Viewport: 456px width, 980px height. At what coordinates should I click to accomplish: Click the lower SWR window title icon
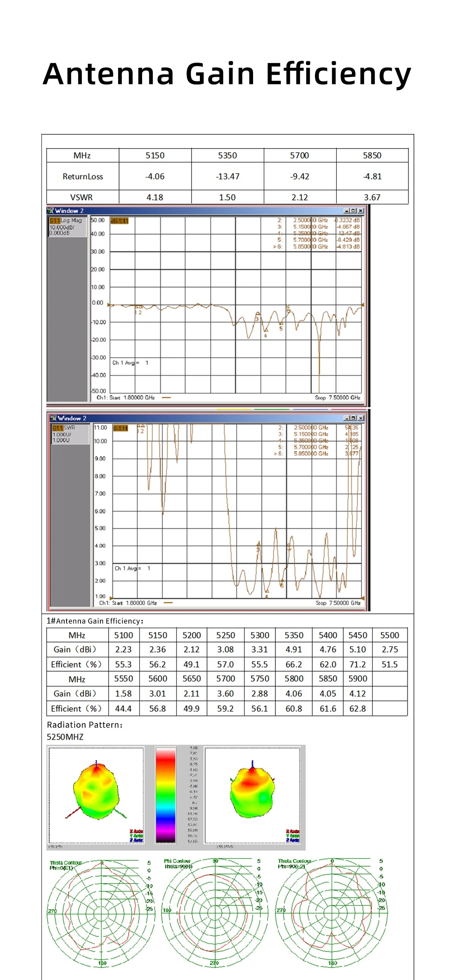tap(53, 418)
